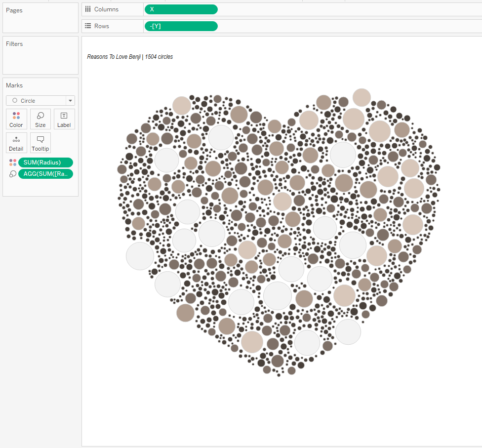482x448 pixels.
Task: Click color icon beside SUM(Radius) pill
Action: pyautogui.click(x=13, y=163)
